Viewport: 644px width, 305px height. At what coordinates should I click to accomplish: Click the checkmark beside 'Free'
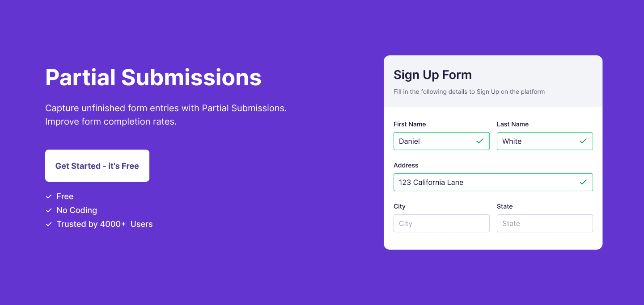[x=49, y=196]
